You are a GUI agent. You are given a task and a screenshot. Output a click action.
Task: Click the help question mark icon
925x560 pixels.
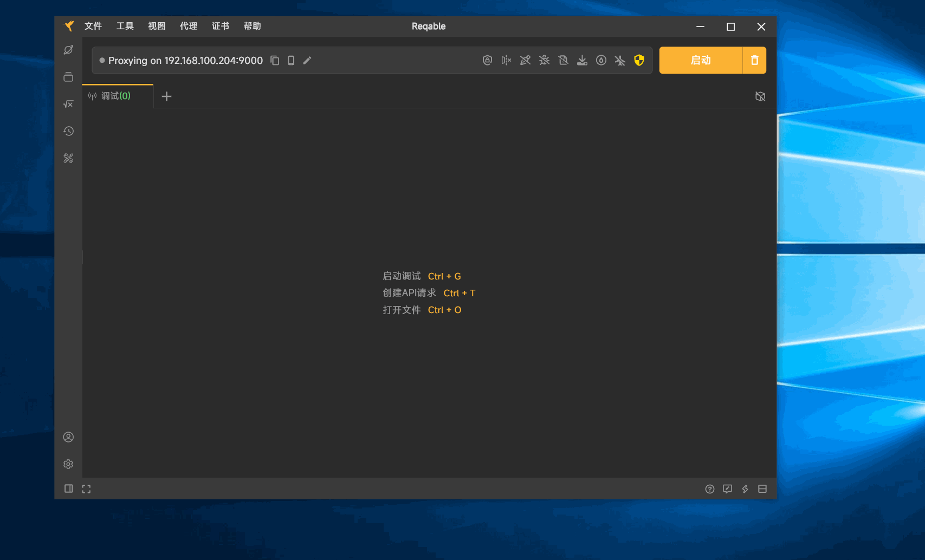pyautogui.click(x=709, y=489)
